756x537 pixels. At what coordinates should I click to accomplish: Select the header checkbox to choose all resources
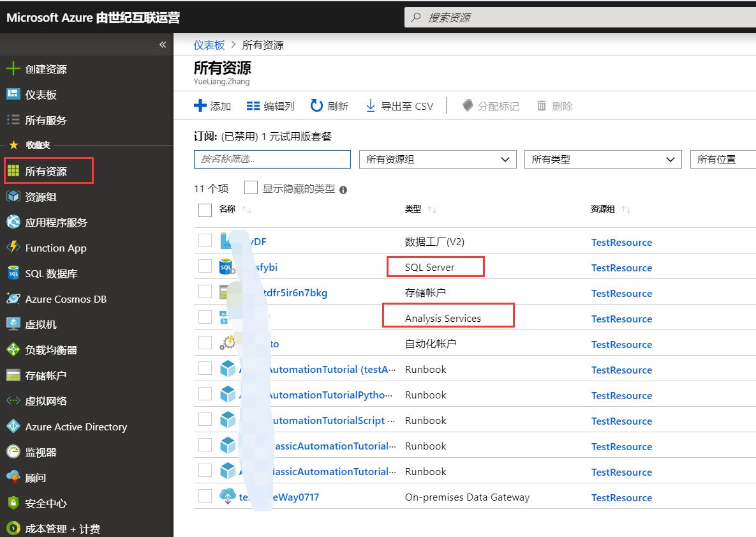click(204, 209)
